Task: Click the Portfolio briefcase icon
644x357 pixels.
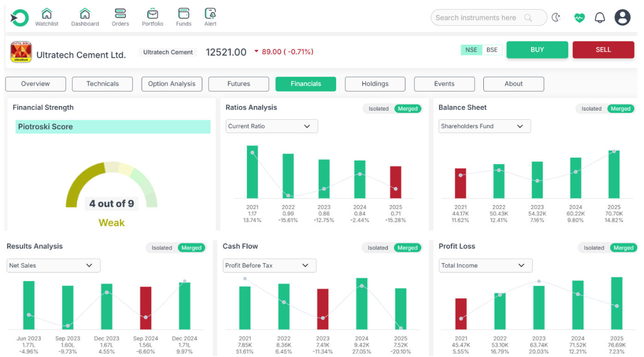Action: (152, 14)
